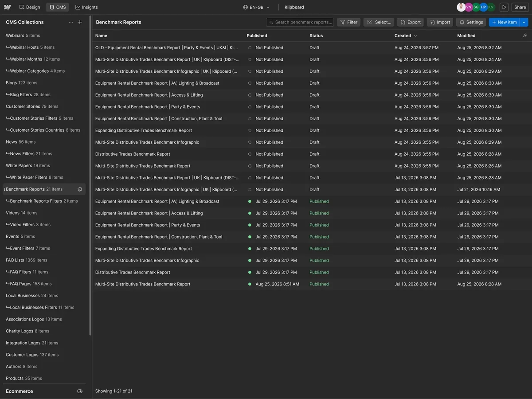Open the EN-GB locale dropdown
The image size is (532, 399).
coord(256,7)
